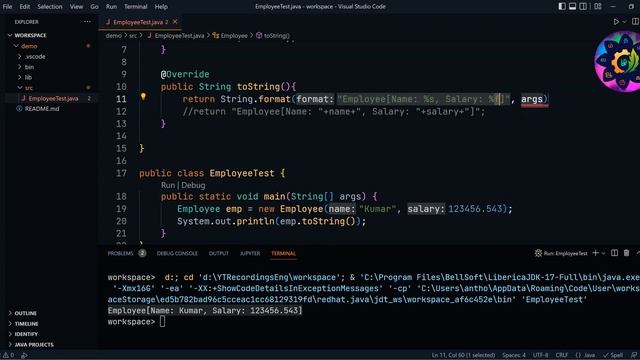The image size is (640, 360).
Task: Click the Ln 11, Col 60 cursor position
Action: click(463, 355)
